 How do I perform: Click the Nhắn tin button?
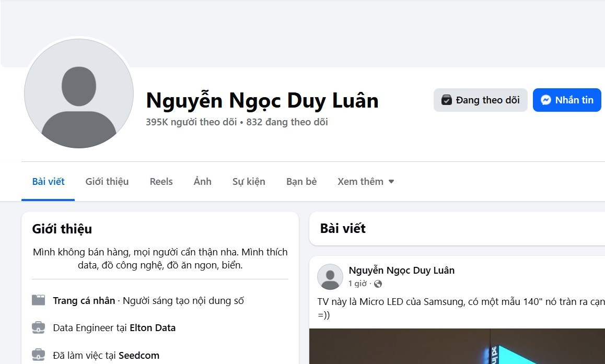(x=567, y=100)
